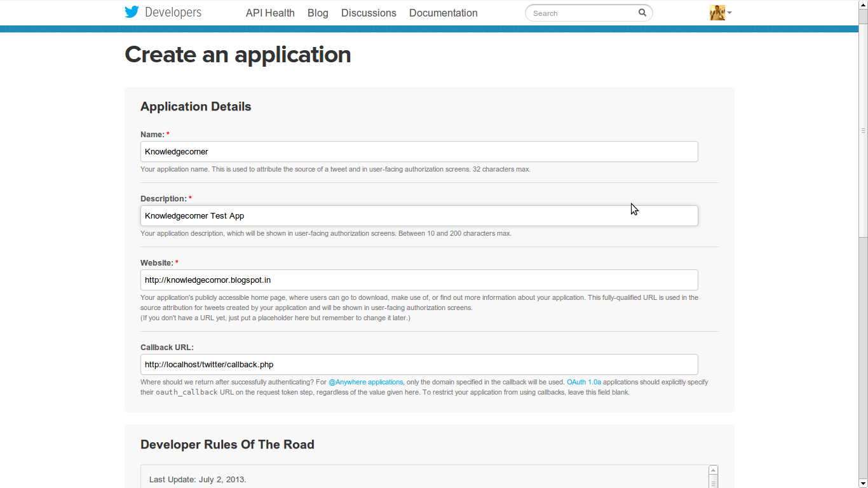Screen dimensions: 868x488
Task: Click the Twitter bird logo
Action: pyautogui.click(x=132, y=12)
